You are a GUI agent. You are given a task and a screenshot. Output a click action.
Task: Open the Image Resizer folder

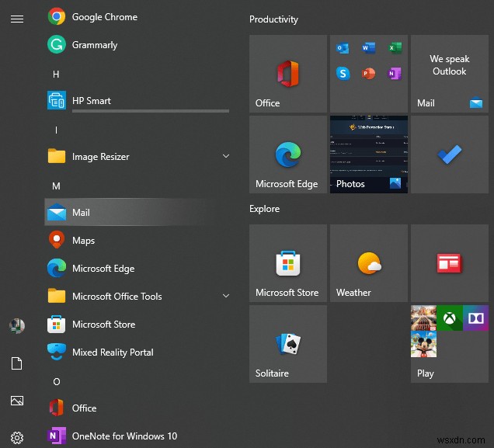point(138,157)
